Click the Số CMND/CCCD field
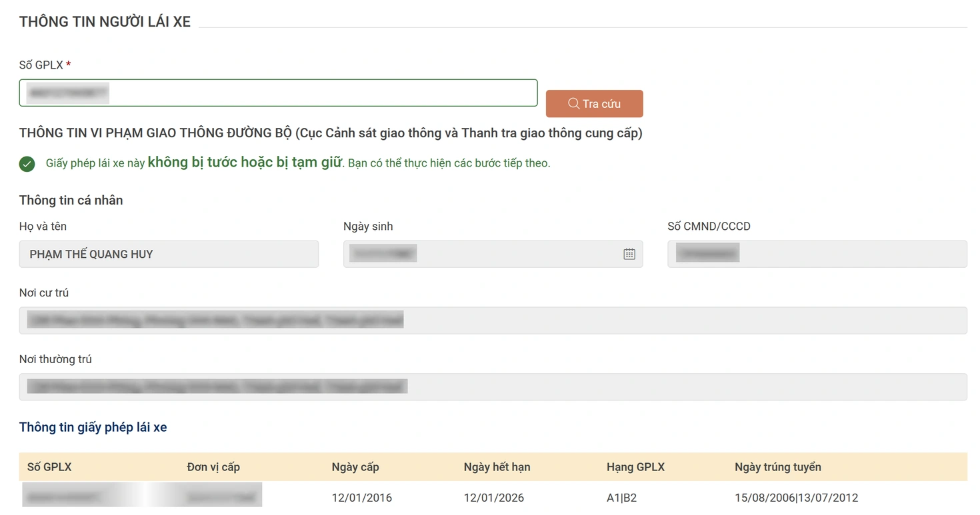The width and height of the screenshot is (980, 515). [x=817, y=254]
